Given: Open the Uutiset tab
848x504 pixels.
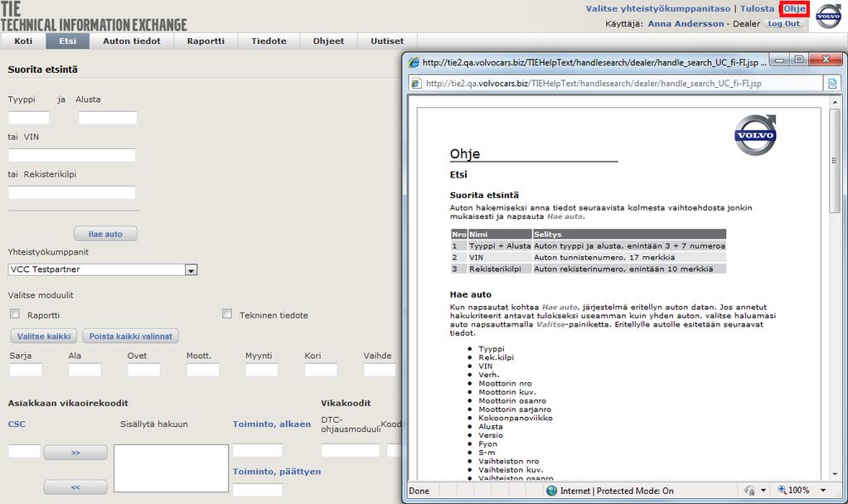Looking at the screenshot, I should (387, 41).
